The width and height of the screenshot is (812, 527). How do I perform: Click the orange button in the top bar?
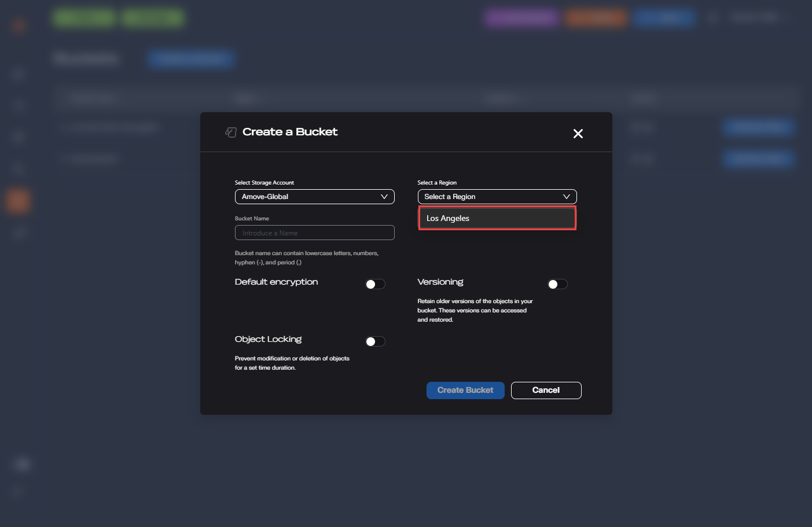[x=596, y=18]
